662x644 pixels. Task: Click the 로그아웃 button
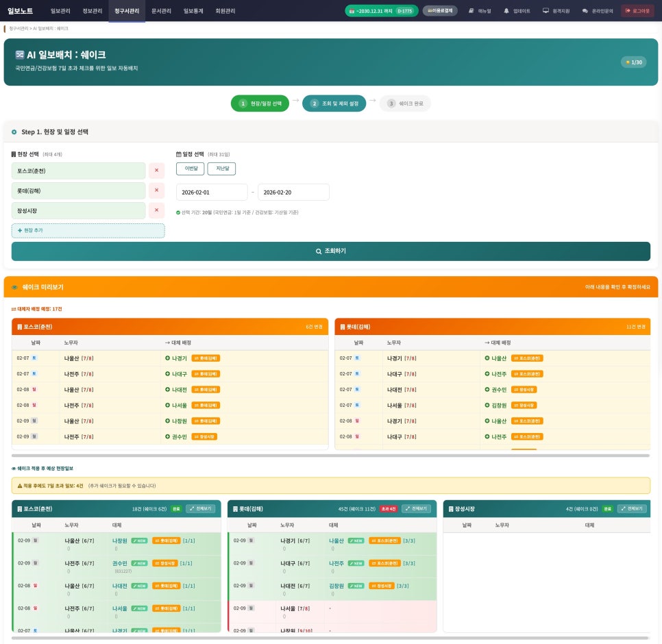637,11
